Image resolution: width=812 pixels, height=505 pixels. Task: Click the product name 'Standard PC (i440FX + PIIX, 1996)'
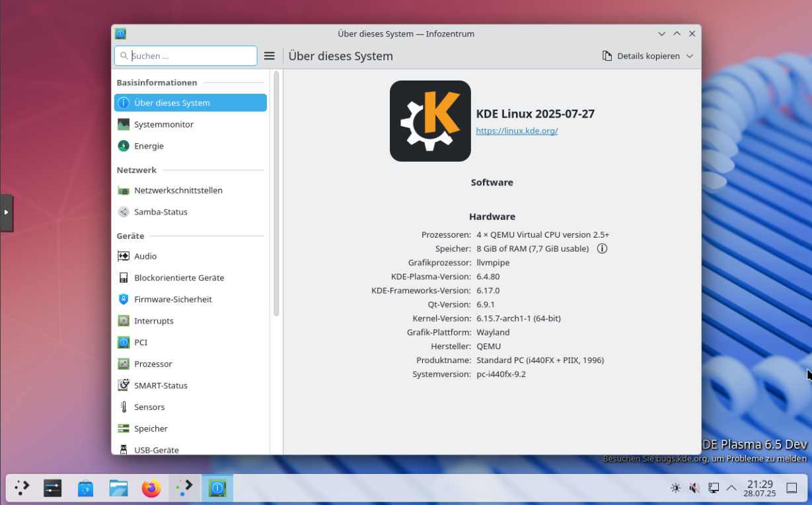tap(540, 360)
